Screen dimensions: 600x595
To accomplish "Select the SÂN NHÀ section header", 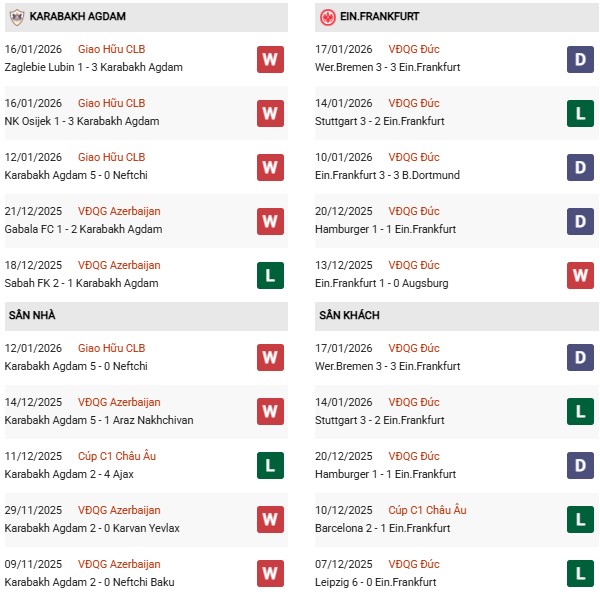I will click(32, 316).
